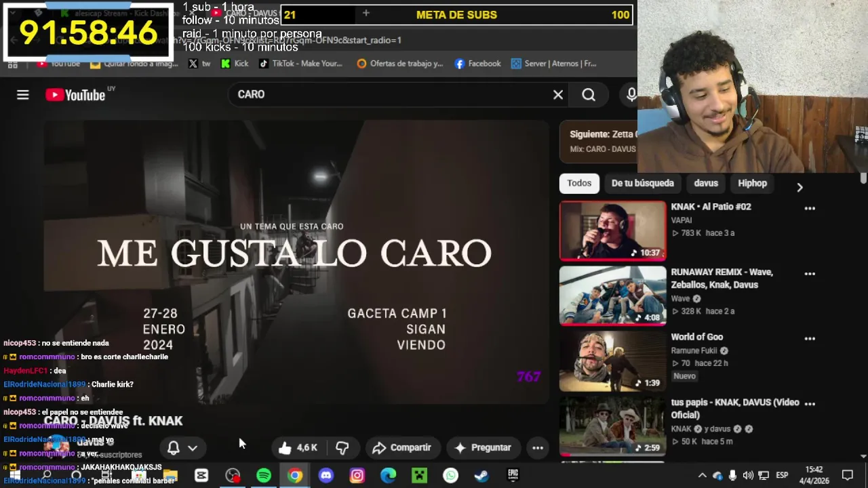Open Steam from the taskbar
Screen dimensions: 868x488
[x=482, y=476]
